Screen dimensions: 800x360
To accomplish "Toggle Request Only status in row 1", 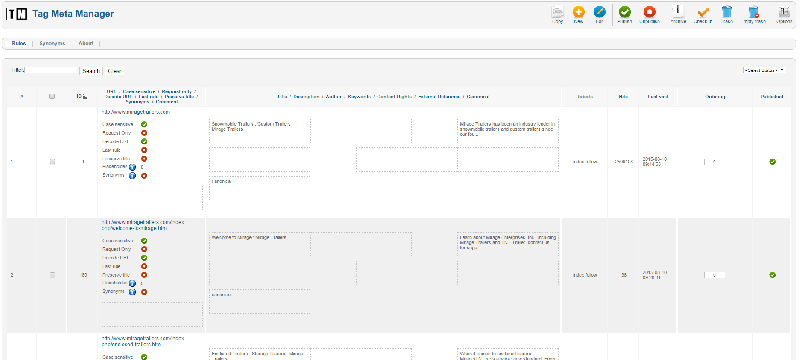I will (x=144, y=133).
